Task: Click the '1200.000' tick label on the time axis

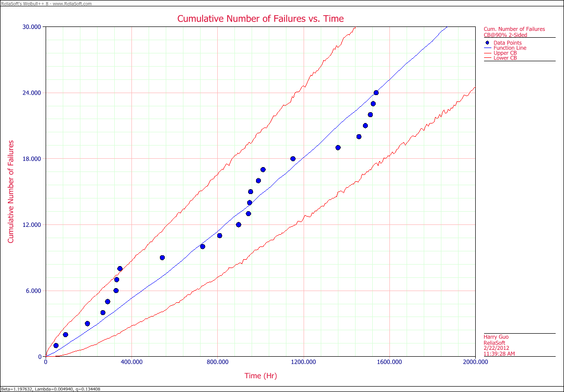Action: tap(304, 363)
